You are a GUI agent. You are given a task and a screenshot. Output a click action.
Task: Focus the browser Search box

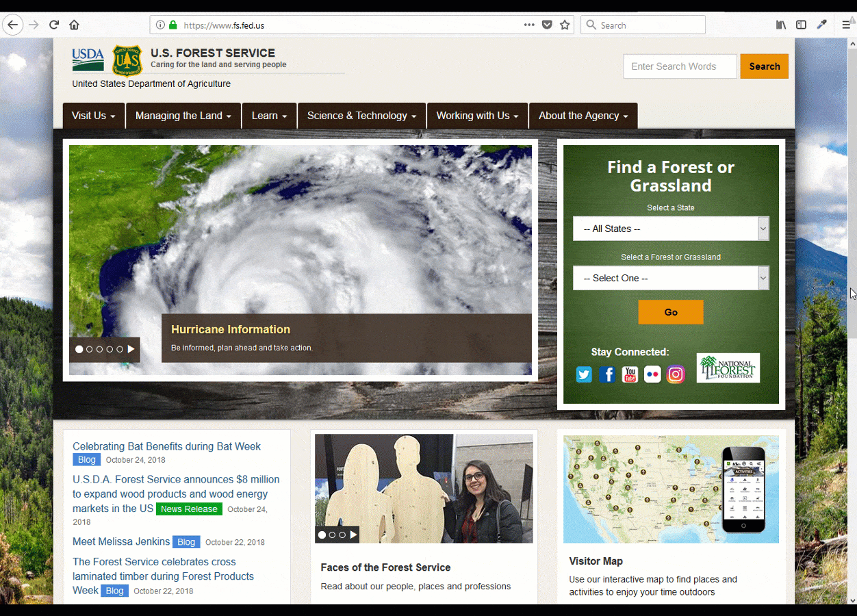point(643,25)
